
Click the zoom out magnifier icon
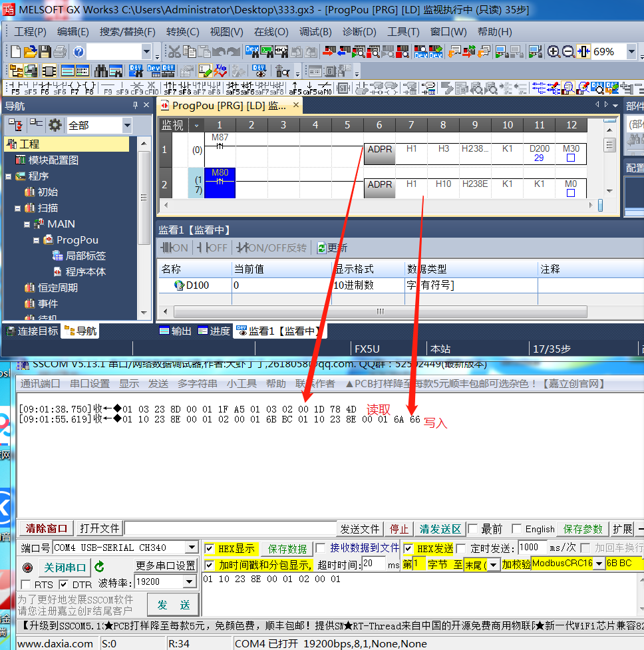point(567,52)
